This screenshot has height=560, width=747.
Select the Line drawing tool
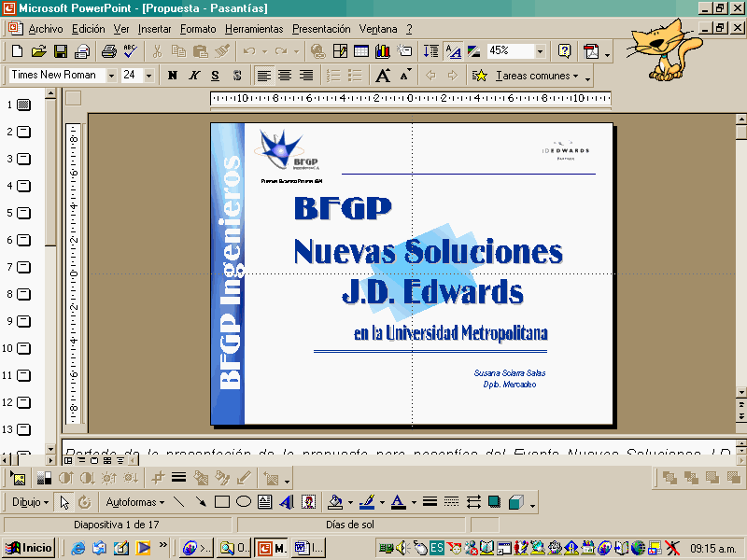179,502
